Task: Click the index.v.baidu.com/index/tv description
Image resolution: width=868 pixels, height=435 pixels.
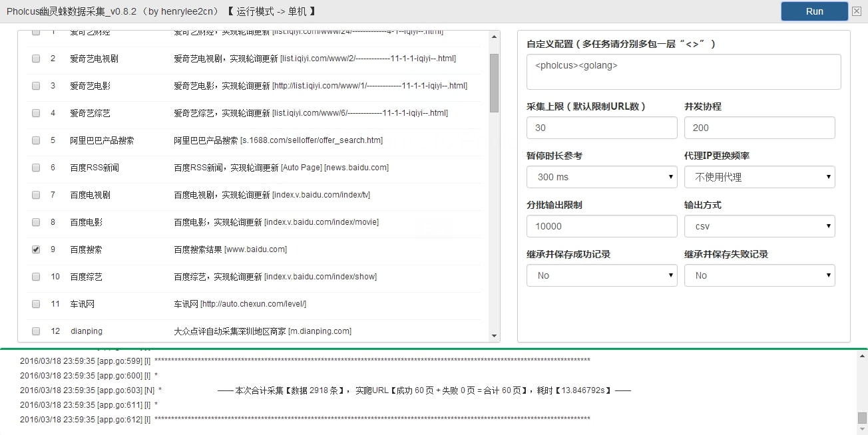Action: click(x=272, y=195)
